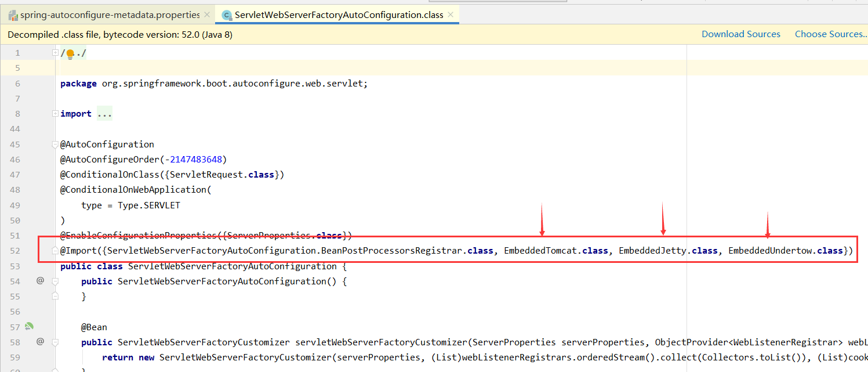Viewport: 868px width, 372px height.
Task: Close the ServletWebServerFactoryAutoConfiguration.class tab
Action: pos(451,15)
